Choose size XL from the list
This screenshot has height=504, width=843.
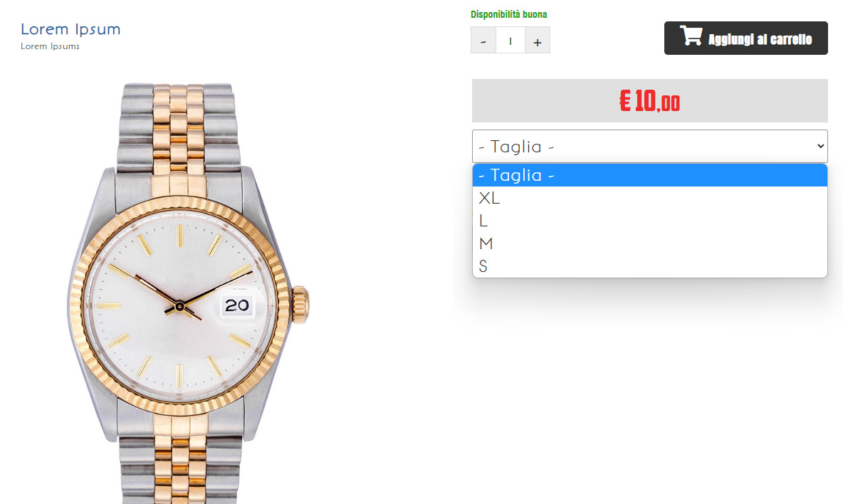coord(649,198)
